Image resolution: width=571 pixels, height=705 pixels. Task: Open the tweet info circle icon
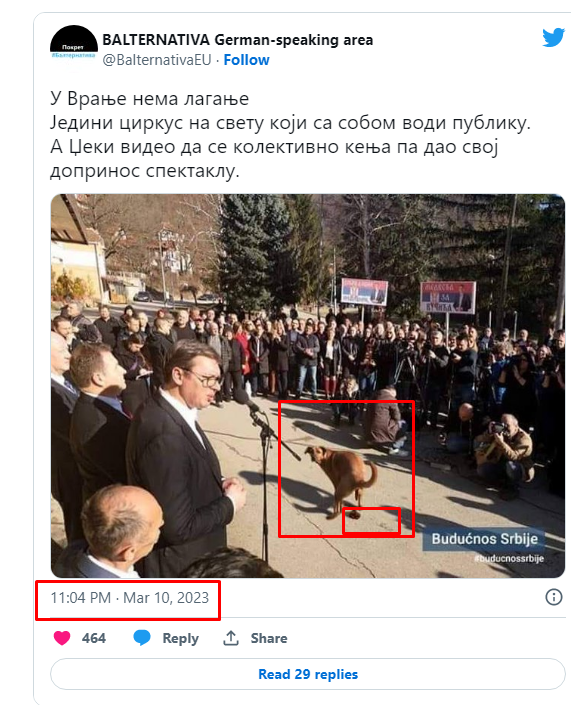[553, 597]
